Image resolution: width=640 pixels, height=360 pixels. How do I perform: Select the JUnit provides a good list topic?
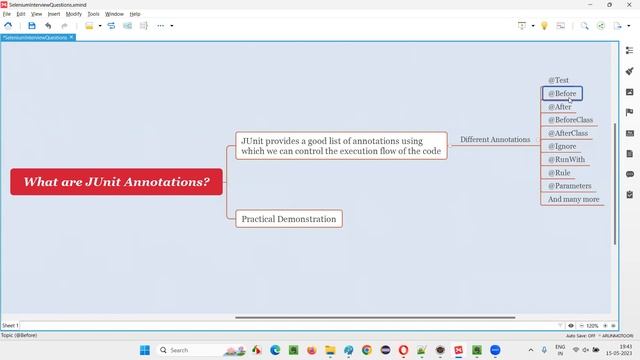click(x=341, y=146)
